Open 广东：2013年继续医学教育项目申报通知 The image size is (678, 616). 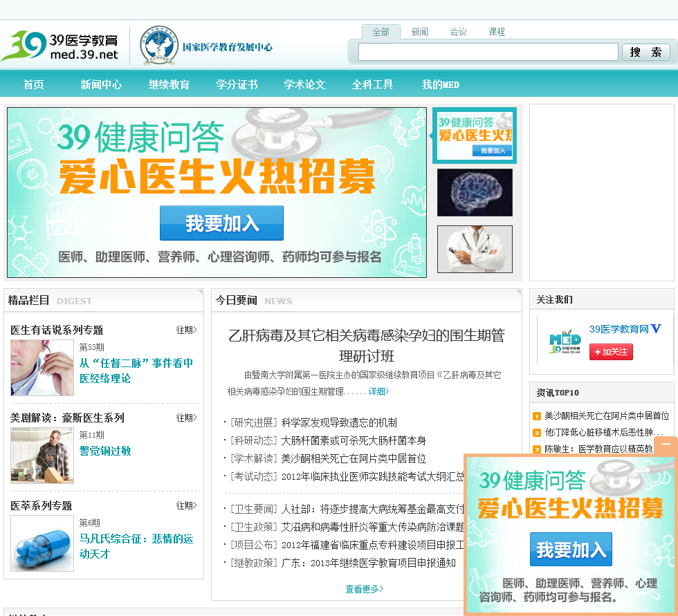tap(368, 563)
